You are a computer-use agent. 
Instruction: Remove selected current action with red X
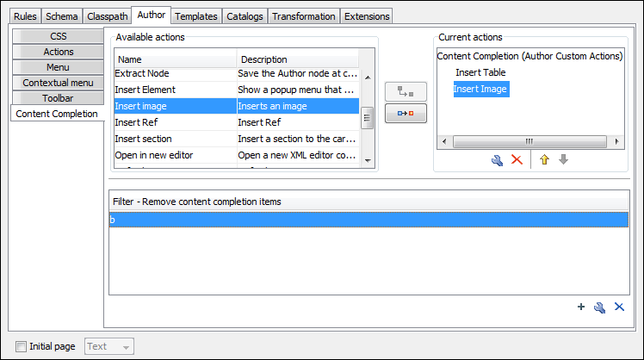click(517, 160)
